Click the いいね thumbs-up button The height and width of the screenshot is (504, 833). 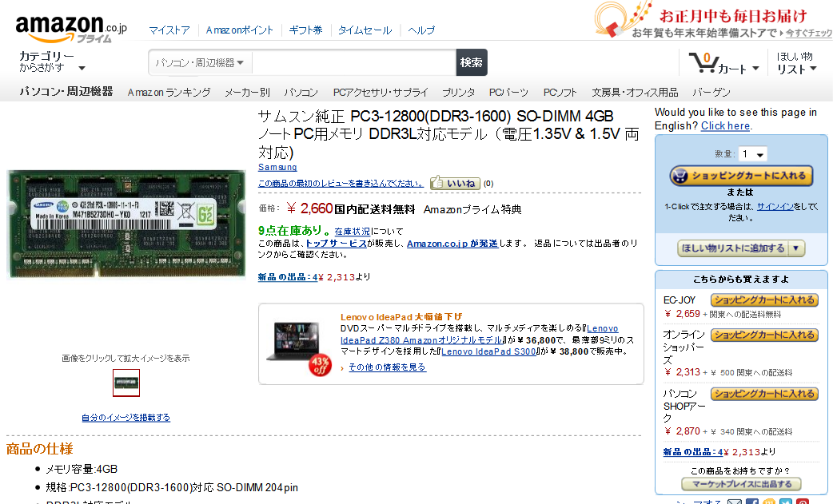click(x=456, y=183)
